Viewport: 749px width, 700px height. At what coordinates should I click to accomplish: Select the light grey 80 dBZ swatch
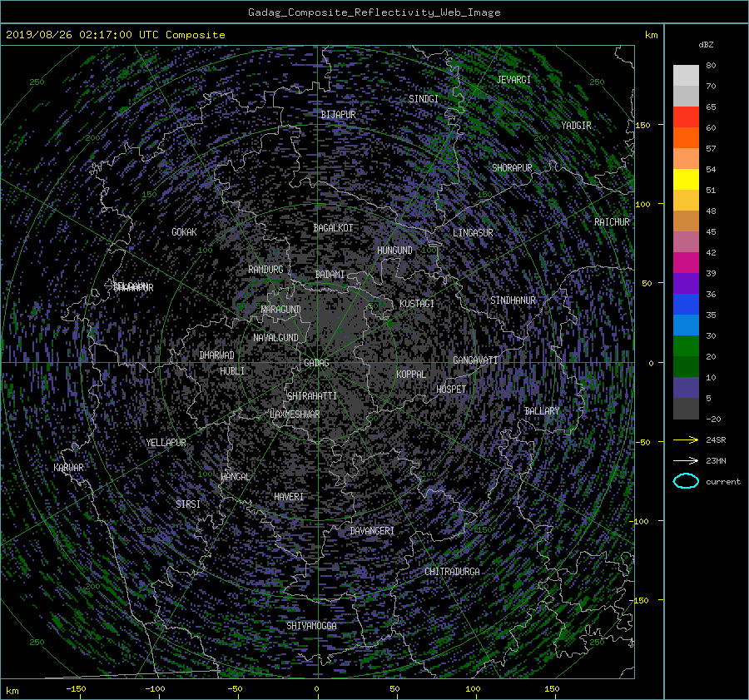[686, 75]
